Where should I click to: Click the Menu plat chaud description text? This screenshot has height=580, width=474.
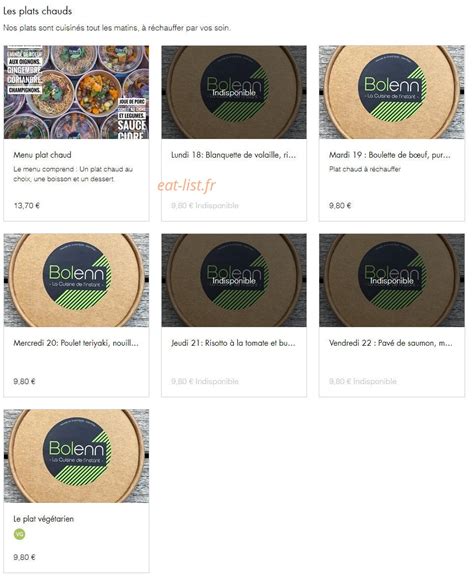click(x=73, y=174)
